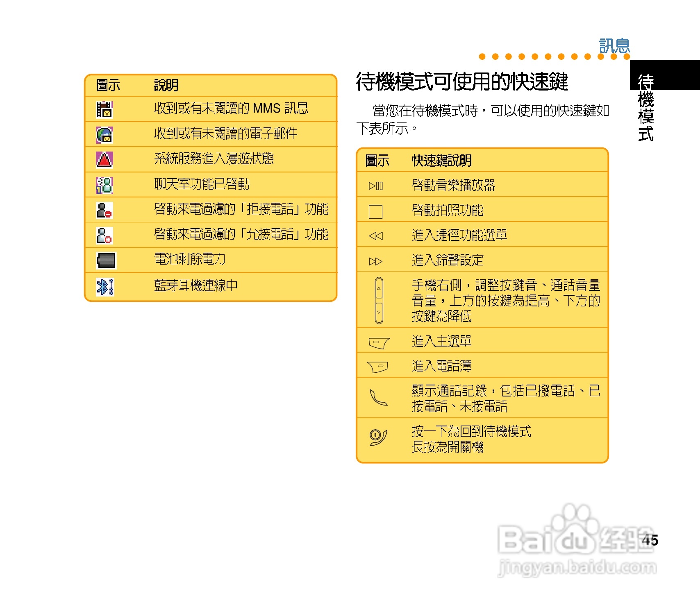Image resolution: width=700 pixels, height=607 pixels.
Task: Select the chat room active icon
Action: [105, 184]
